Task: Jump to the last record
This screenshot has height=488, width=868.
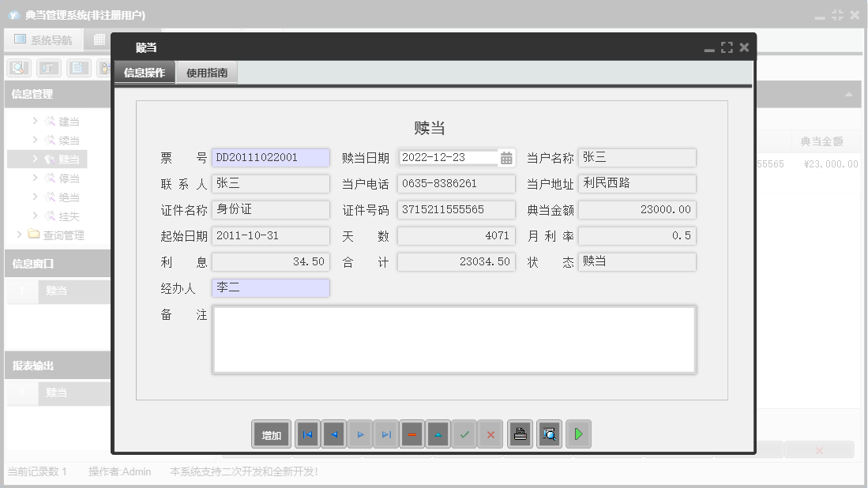Action: (x=385, y=434)
